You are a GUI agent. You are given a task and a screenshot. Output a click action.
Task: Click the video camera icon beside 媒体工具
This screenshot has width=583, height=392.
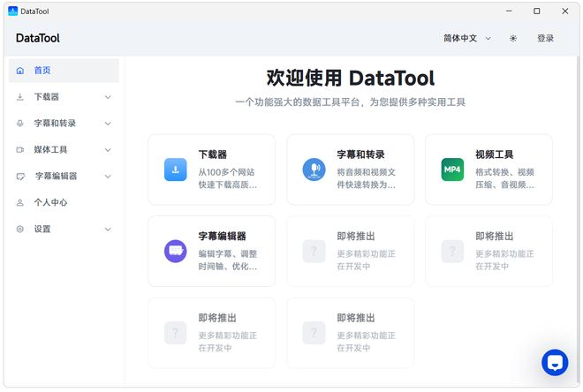(20, 150)
